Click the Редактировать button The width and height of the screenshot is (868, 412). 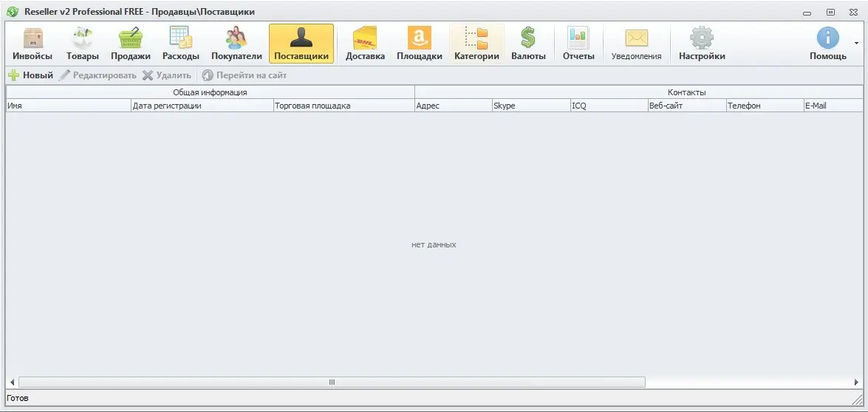[98, 75]
